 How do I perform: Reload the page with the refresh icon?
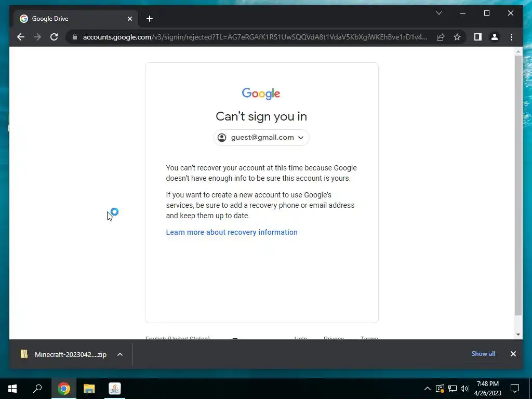pyautogui.click(x=54, y=37)
